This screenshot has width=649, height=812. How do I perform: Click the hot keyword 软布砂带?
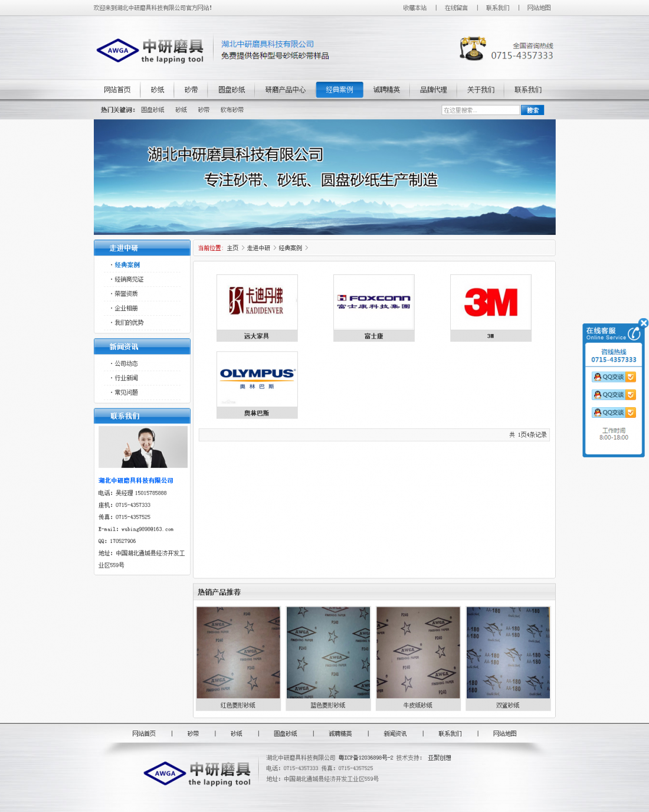point(232,110)
